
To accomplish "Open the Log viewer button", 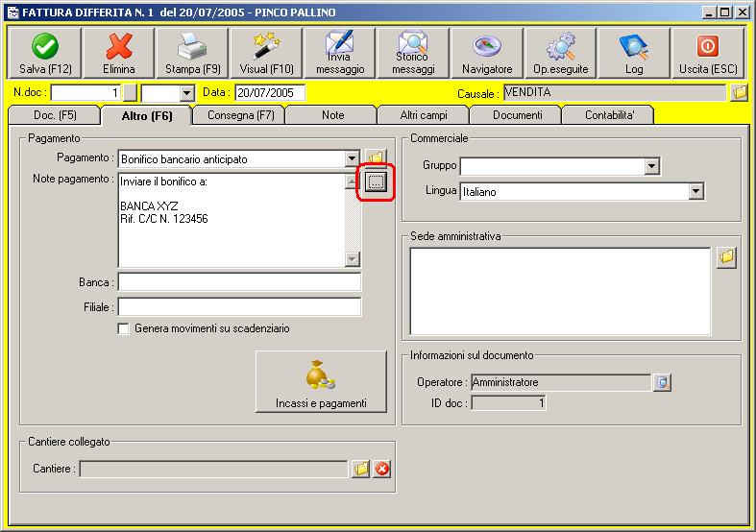I will click(634, 53).
